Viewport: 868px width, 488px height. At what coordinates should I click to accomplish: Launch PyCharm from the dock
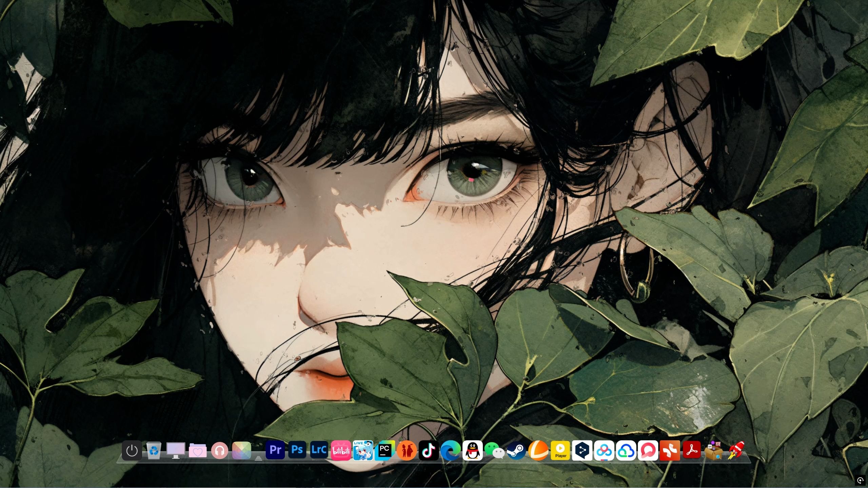point(384,451)
